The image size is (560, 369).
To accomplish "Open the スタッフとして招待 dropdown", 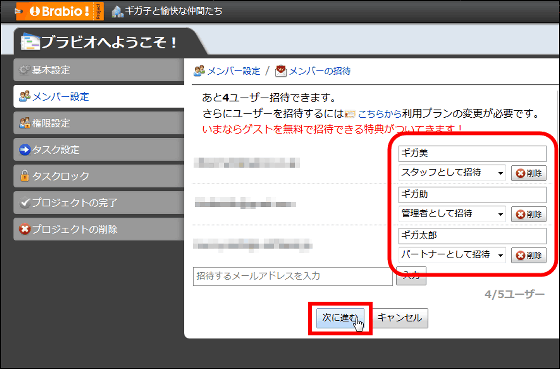I will pyautogui.click(x=452, y=173).
